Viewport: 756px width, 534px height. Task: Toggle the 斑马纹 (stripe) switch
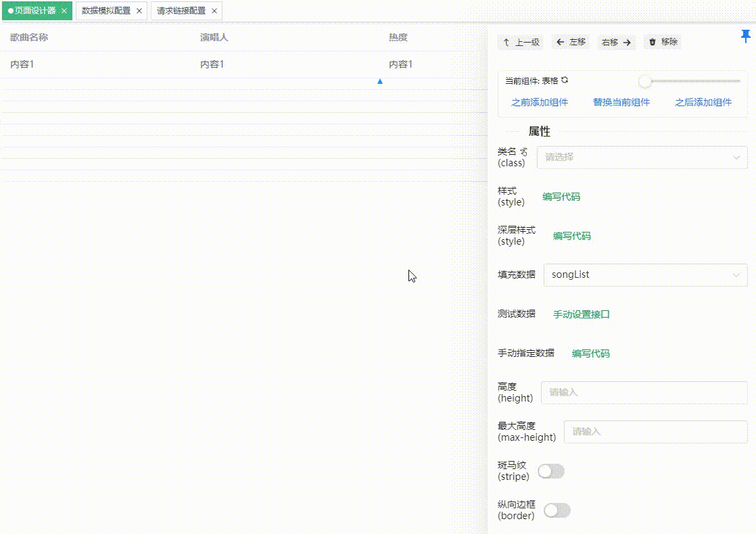pos(551,471)
